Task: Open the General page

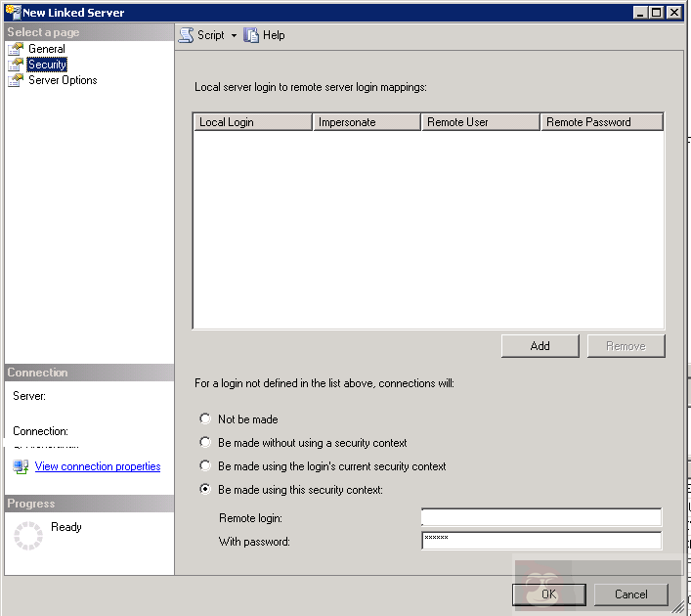Action: [x=47, y=49]
